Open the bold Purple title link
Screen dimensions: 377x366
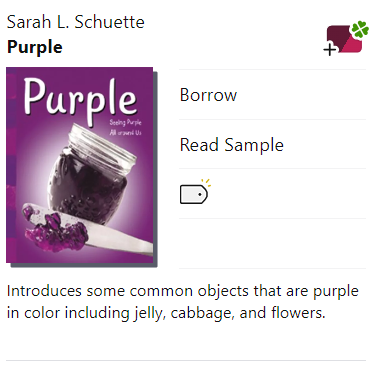click(35, 47)
